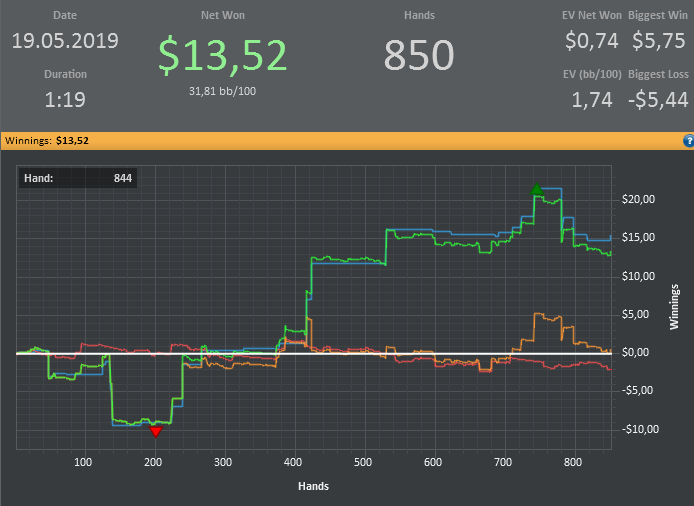Image resolution: width=694 pixels, height=506 pixels.
Task: Click the date 19.05.2019
Action: (65, 41)
